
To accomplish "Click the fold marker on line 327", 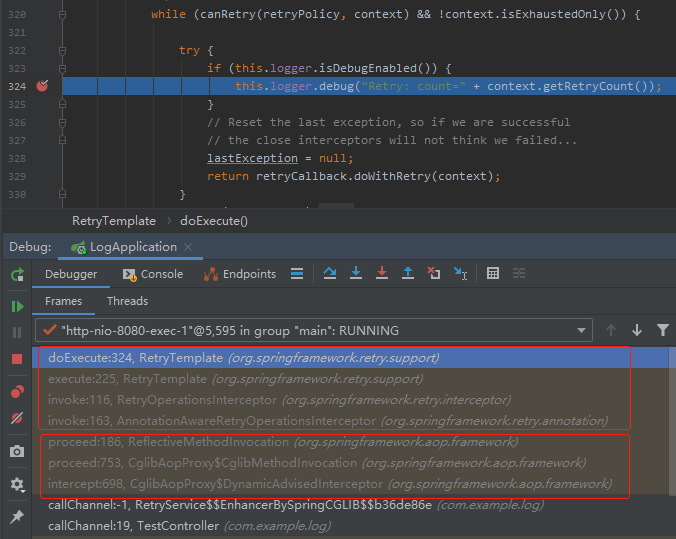I will (62, 141).
